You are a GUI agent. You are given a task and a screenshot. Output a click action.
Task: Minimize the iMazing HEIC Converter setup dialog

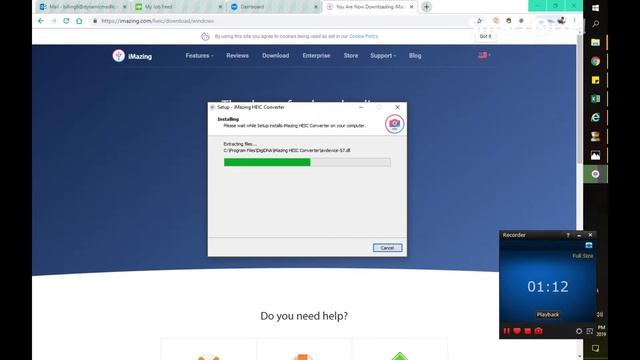point(361,107)
